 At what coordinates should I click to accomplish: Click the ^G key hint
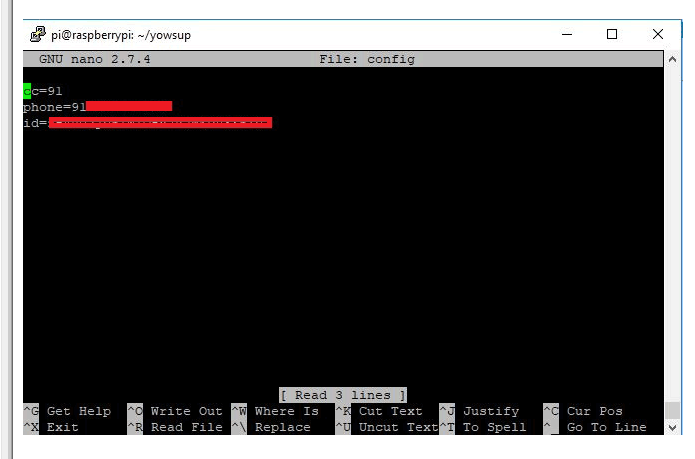click(31, 411)
